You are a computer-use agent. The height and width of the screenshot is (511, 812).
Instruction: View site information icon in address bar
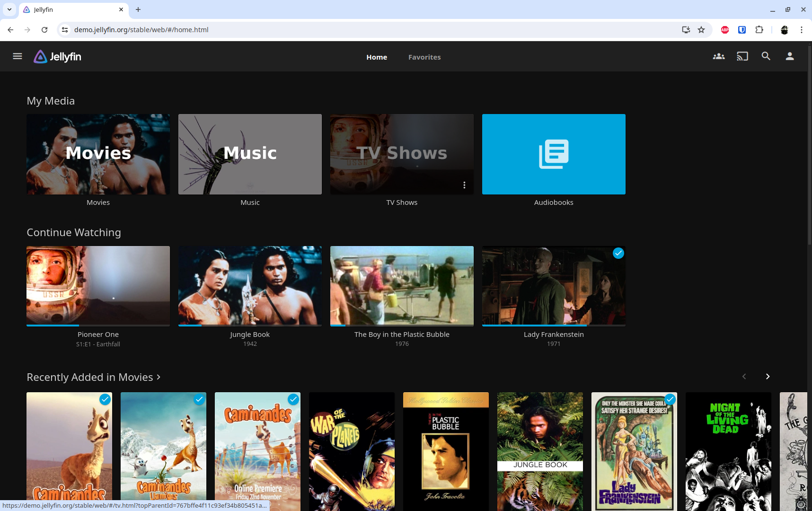click(65, 30)
